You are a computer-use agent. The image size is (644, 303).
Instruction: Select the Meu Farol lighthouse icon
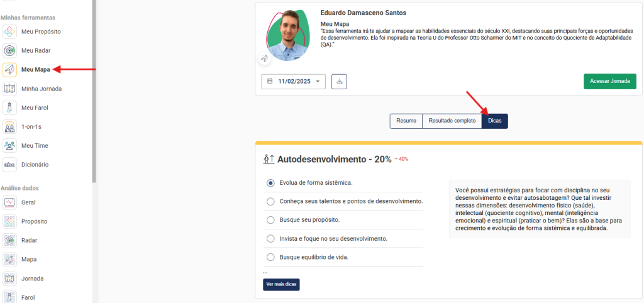tap(10, 107)
